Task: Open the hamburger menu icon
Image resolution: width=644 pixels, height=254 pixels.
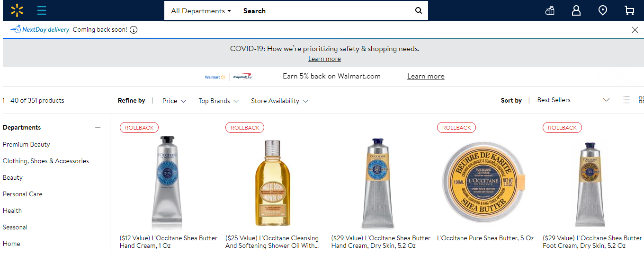Action: pyautogui.click(x=42, y=10)
